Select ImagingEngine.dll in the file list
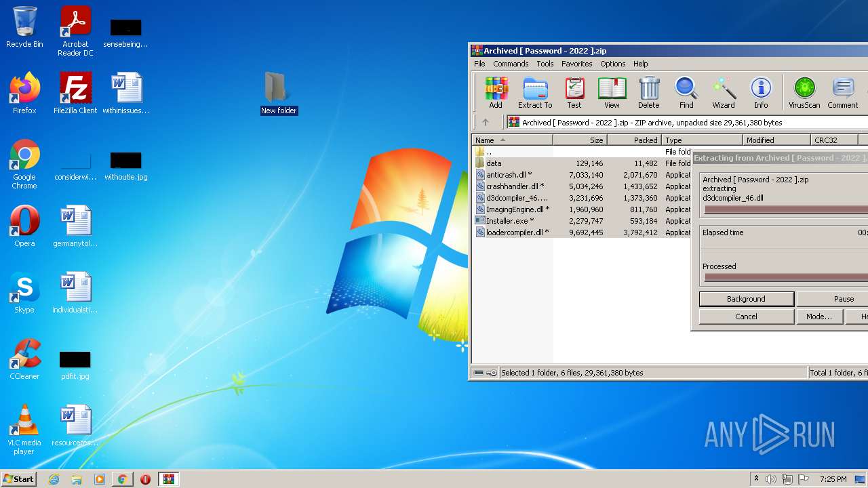This screenshot has height=488, width=868. (583, 209)
